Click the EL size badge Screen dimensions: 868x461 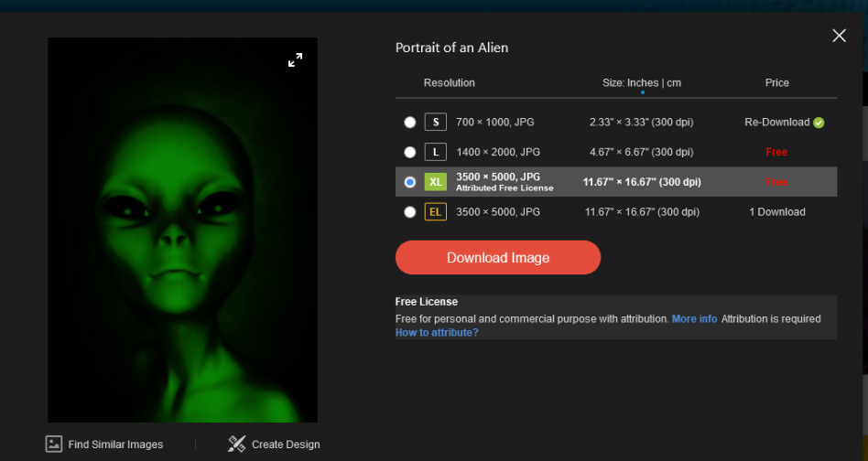point(436,211)
